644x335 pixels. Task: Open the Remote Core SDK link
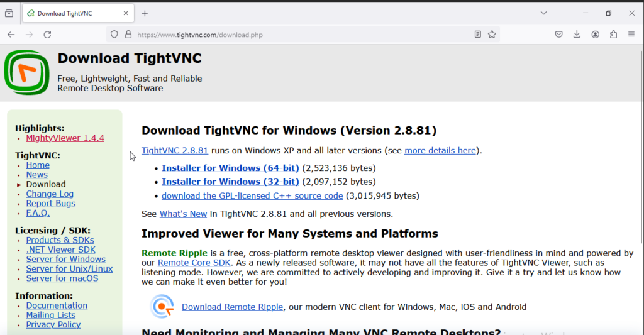click(194, 262)
